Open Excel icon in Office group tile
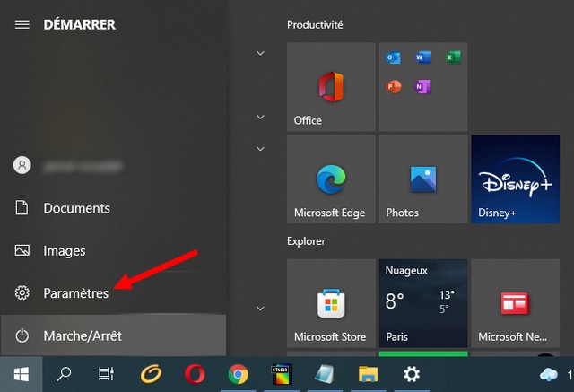 point(453,57)
